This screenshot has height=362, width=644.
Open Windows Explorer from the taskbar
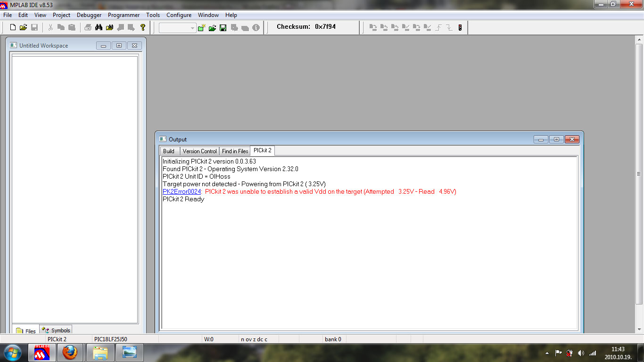click(100, 353)
